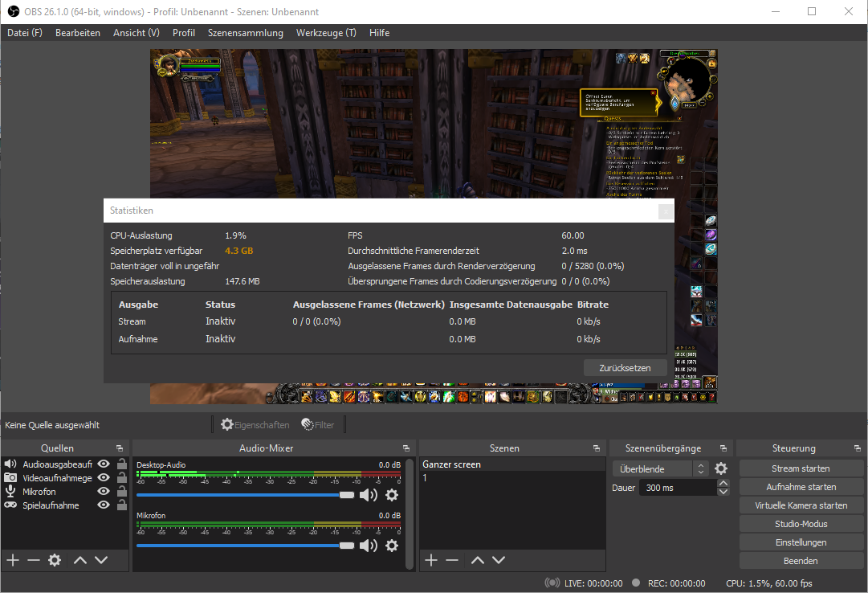Decrease the Dauer transition duration
The image size is (868, 593).
723,492
